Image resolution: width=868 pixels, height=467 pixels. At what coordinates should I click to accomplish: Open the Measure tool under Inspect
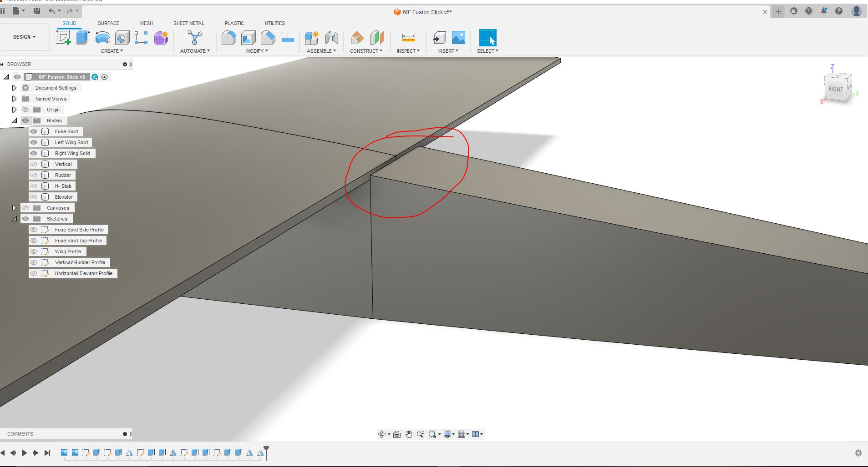pos(408,38)
